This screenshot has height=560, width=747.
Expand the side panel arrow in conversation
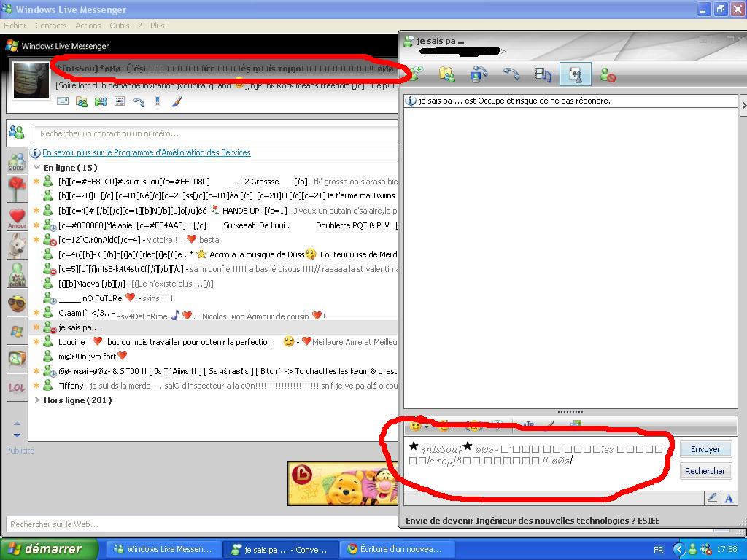pyautogui.click(x=743, y=106)
